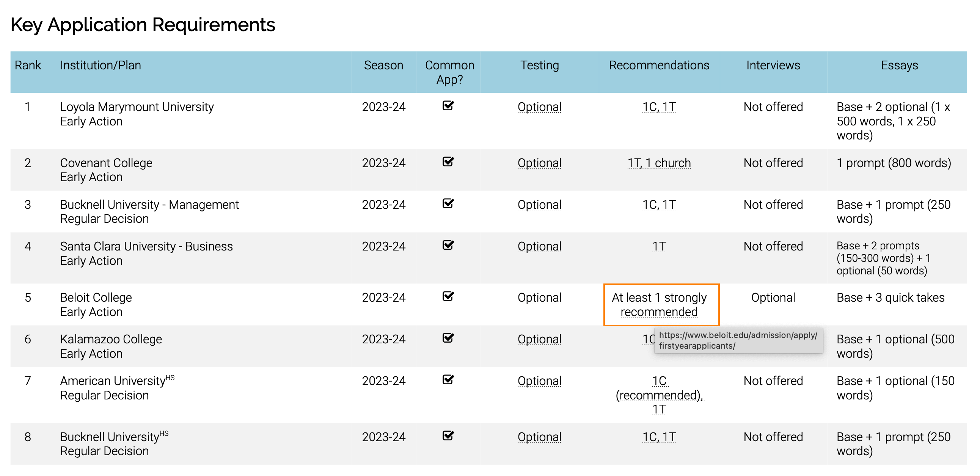Click 'Key Application Requirements' heading
980x476 pixels.
point(143,25)
